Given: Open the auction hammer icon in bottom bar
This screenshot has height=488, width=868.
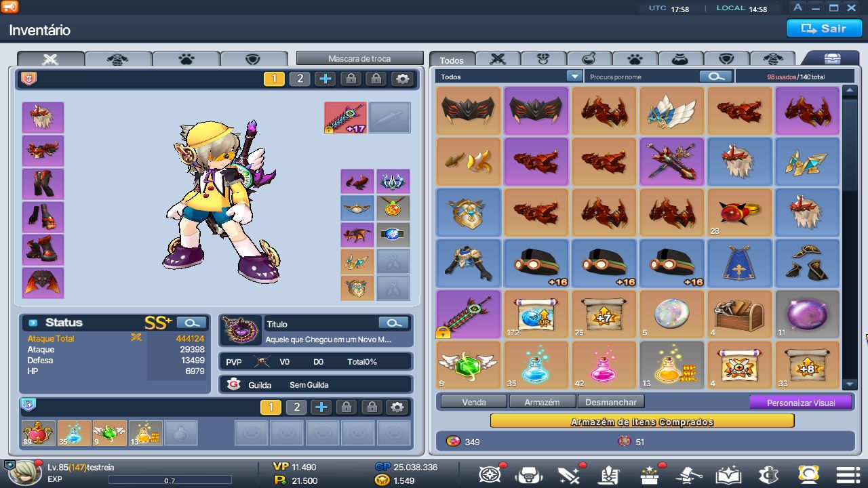Looking at the screenshot, I should (x=688, y=474).
